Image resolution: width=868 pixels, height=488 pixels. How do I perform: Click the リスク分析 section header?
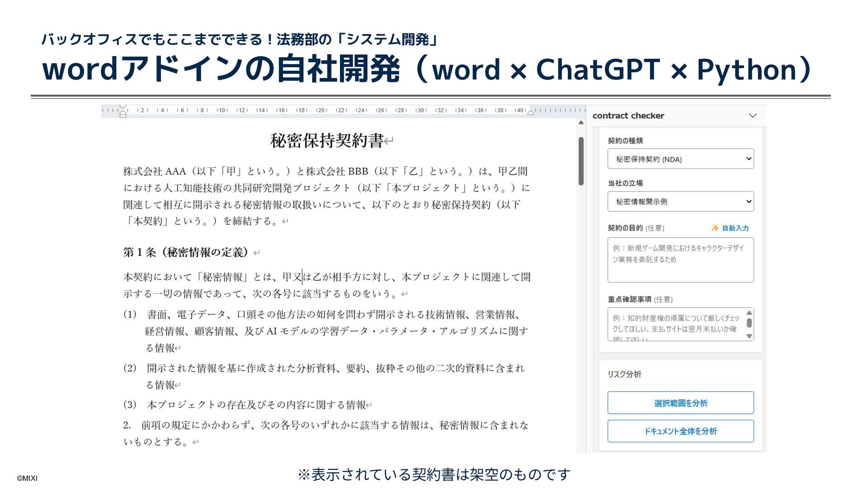(624, 375)
